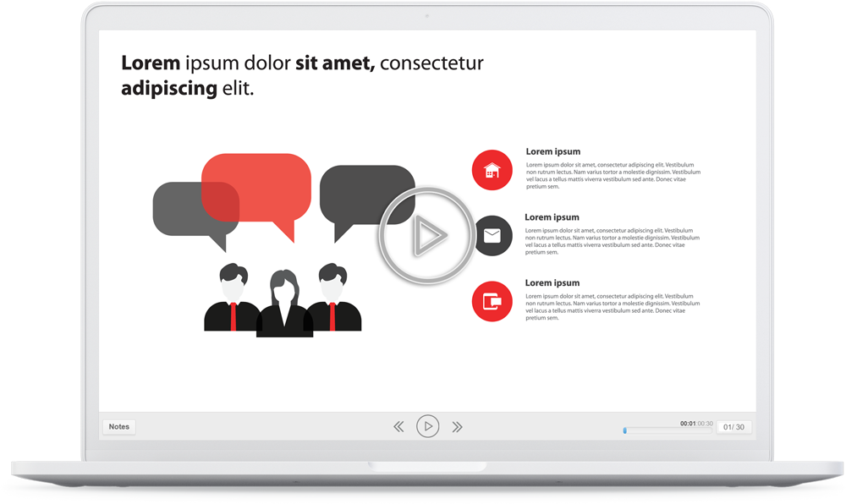
Task: Click the large play overlay button
Action: coord(426,236)
